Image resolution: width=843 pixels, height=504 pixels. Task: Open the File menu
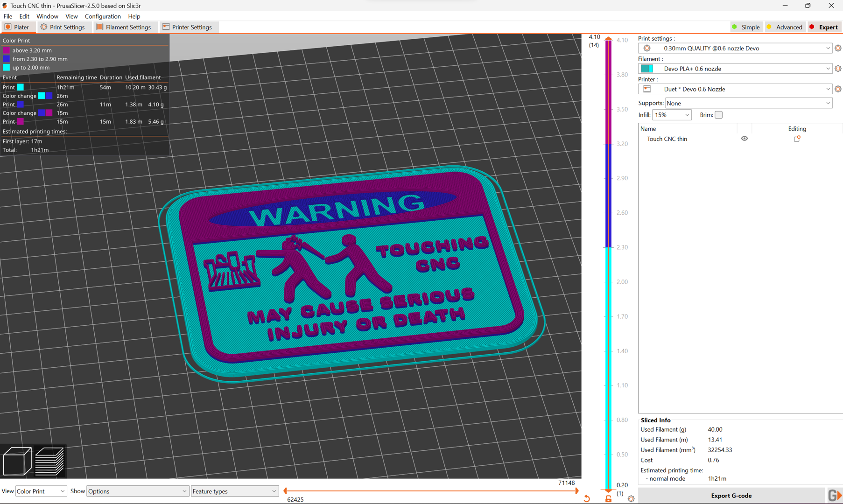pyautogui.click(x=8, y=16)
